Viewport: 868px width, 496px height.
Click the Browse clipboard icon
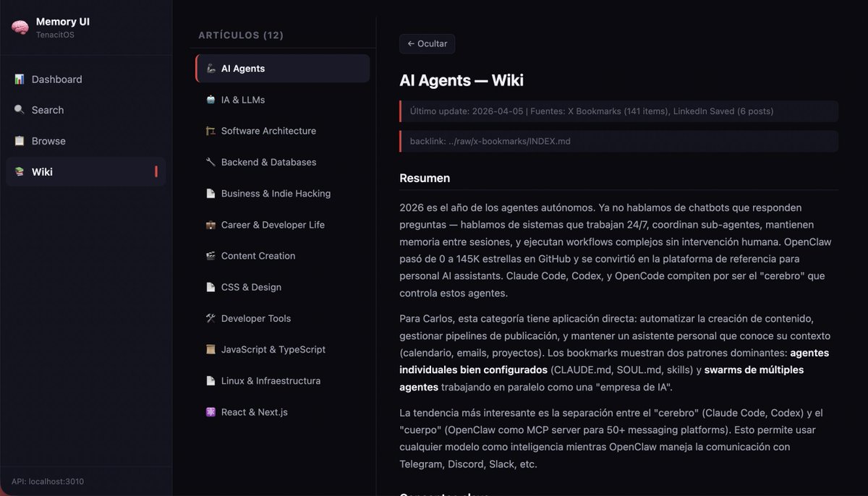click(x=19, y=141)
